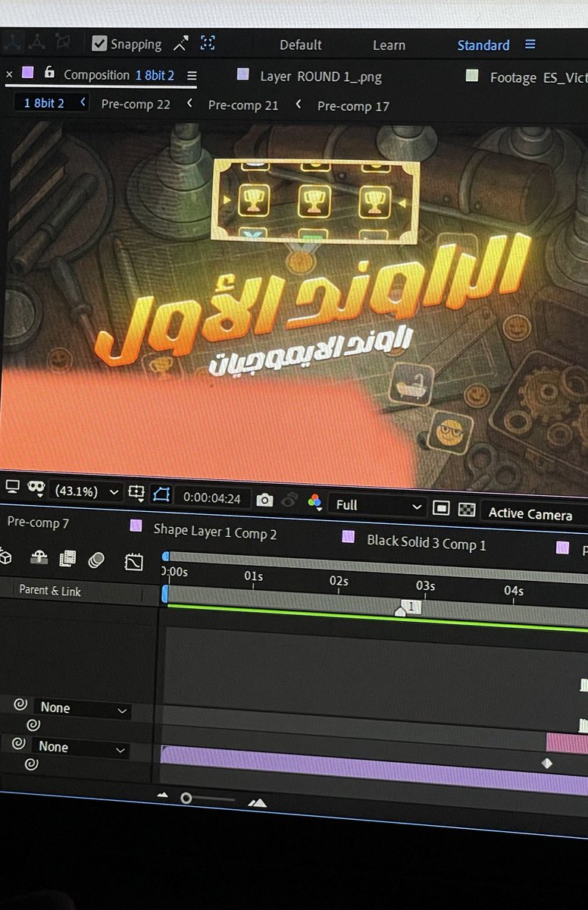Toggle the shy layers hide icon
The height and width of the screenshot is (910, 588).
tap(39, 558)
